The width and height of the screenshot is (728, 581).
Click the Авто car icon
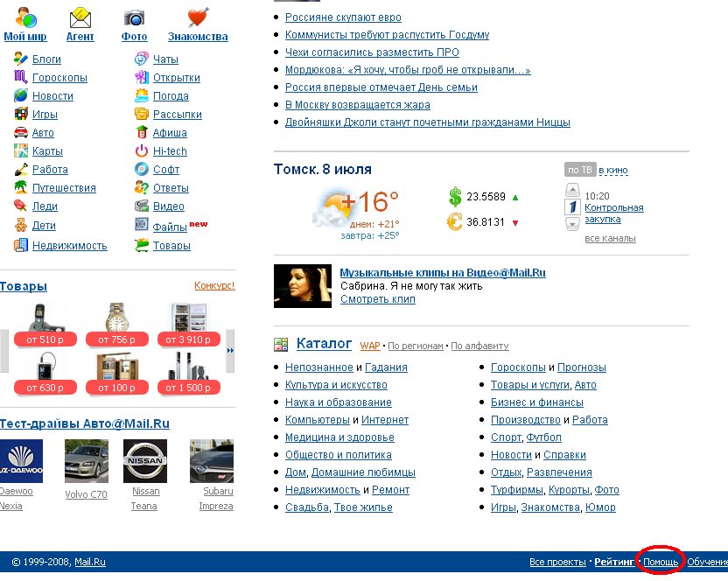pyautogui.click(x=21, y=132)
